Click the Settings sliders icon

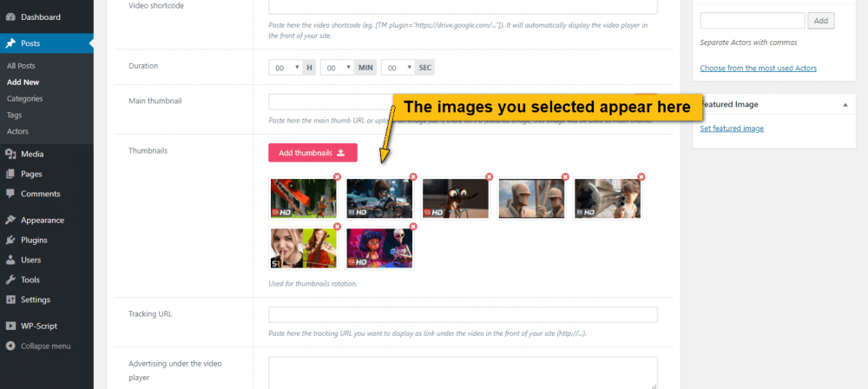[x=10, y=300]
